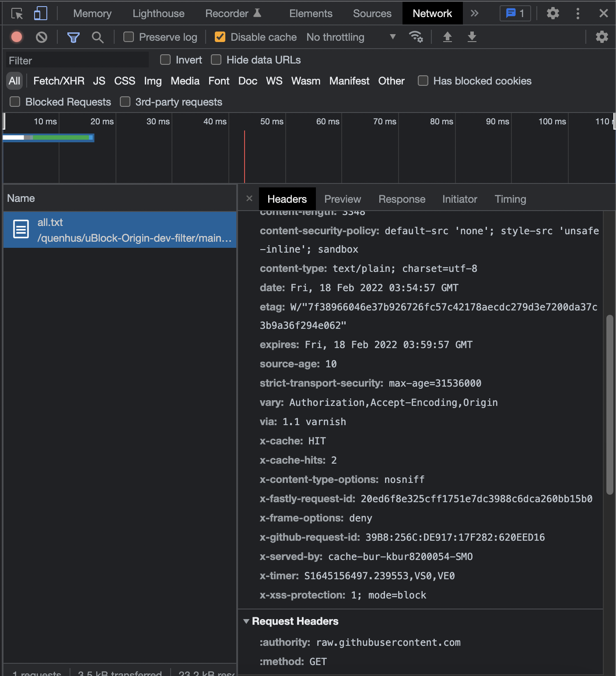Viewport: 616px width, 676px height.
Task: Check Hide data URLs
Action: (216, 60)
